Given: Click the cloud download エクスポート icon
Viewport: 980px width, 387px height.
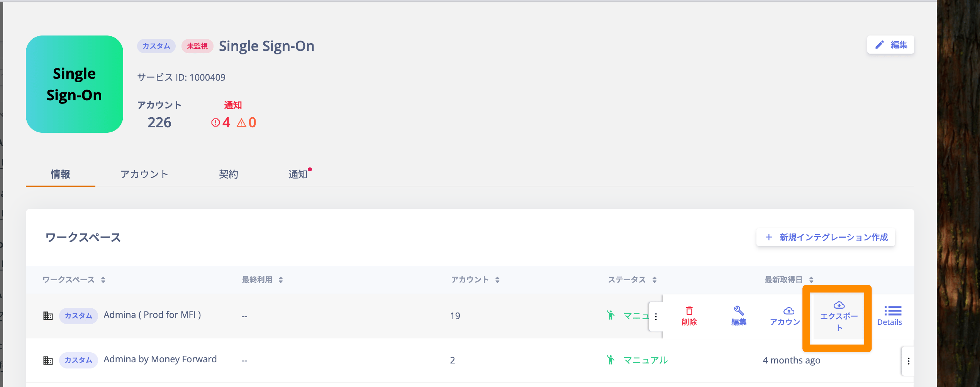Looking at the screenshot, I should (839, 305).
